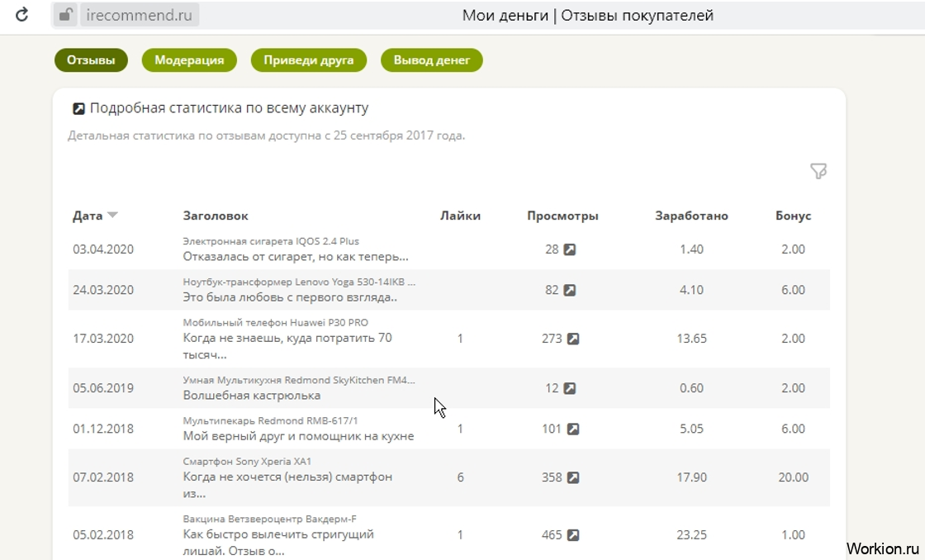The height and width of the screenshot is (560, 925).
Task: Click product name 'Ноутбук-трансформер Lenovo Yoga 530-14IKB'
Action: (299, 282)
